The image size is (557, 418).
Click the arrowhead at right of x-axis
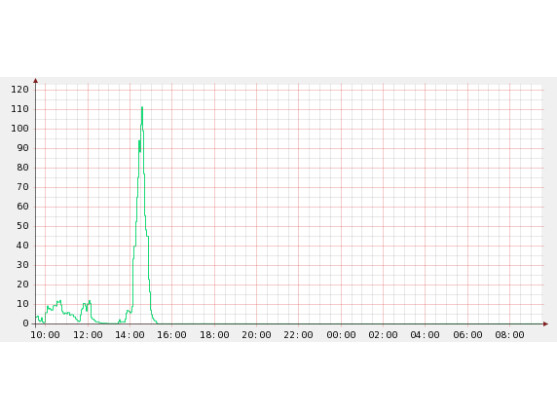(x=546, y=324)
